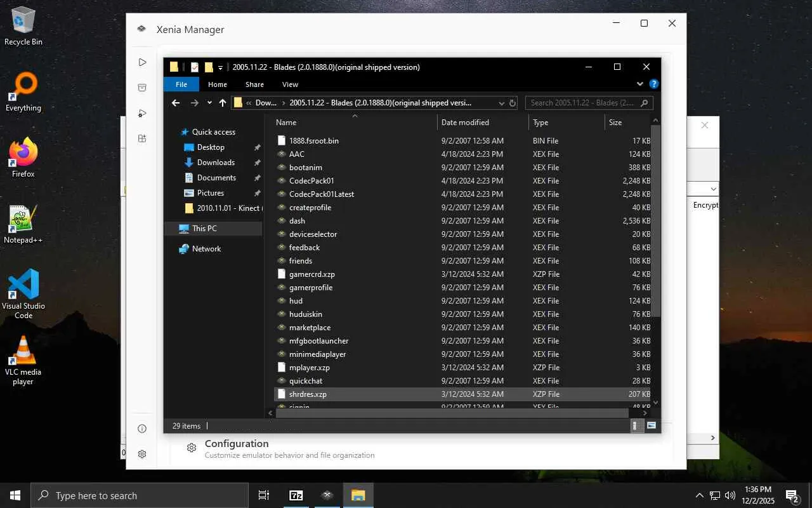This screenshot has width=812, height=508.
Task: Select Downloads in the navigation pane
Action: [216, 163]
